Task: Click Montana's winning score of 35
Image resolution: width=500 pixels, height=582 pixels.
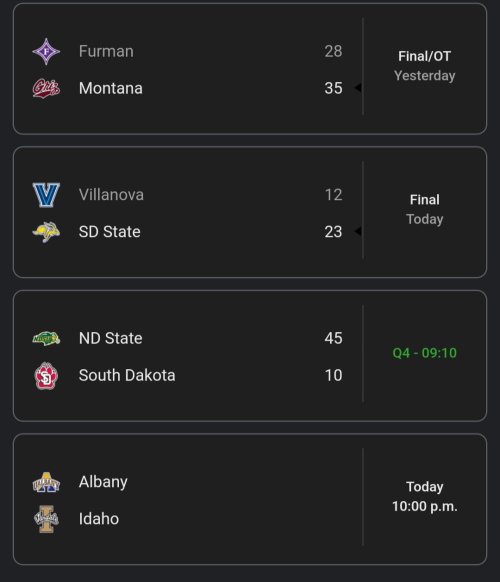Action: click(333, 88)
